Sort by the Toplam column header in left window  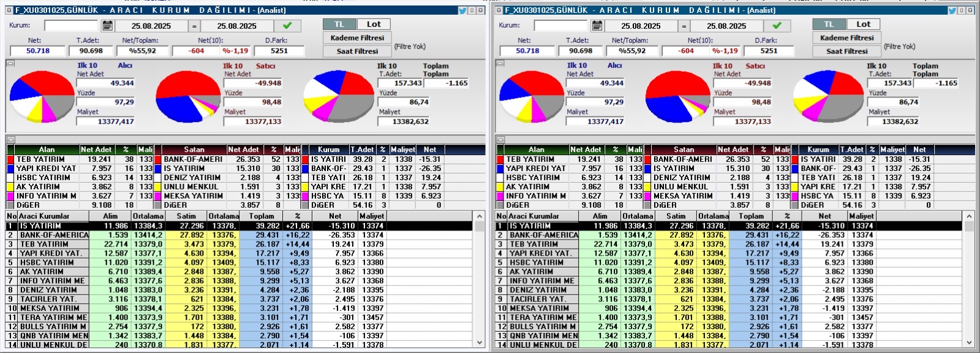[x=262, y=216]
